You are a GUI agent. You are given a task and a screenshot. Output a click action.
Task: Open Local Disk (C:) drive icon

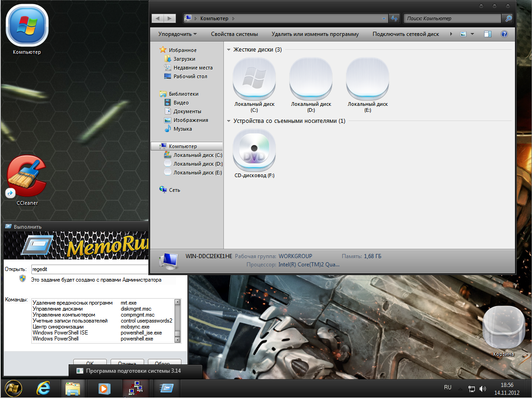click(254, 78)
